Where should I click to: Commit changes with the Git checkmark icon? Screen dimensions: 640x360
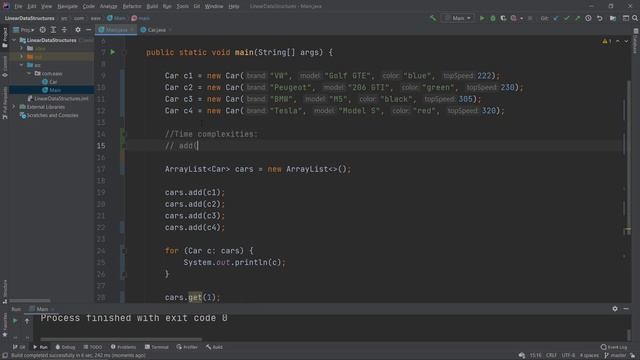click(x=566, y=18)
